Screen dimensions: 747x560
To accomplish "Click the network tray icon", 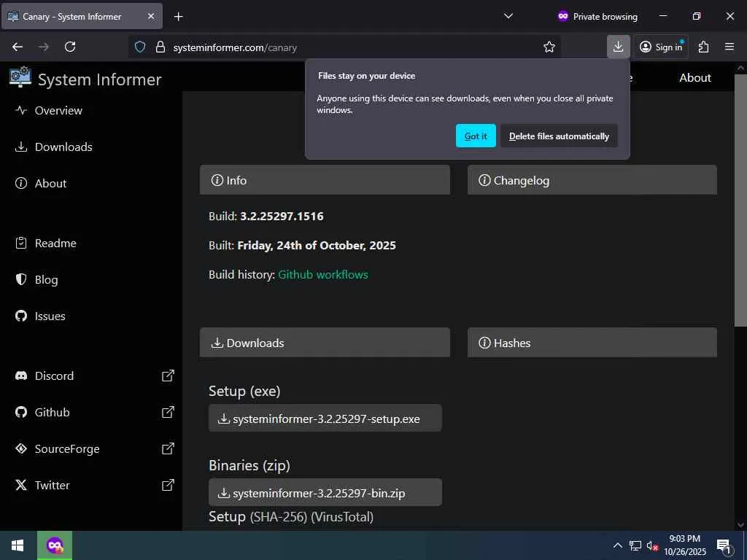I will (x=635, y=545).
